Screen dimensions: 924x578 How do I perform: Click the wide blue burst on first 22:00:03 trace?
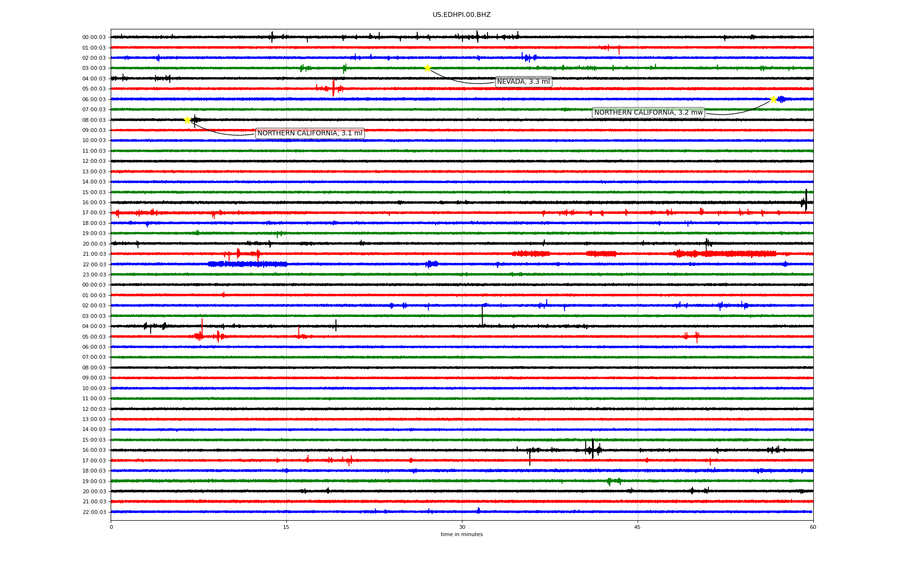tap(248, 264)
